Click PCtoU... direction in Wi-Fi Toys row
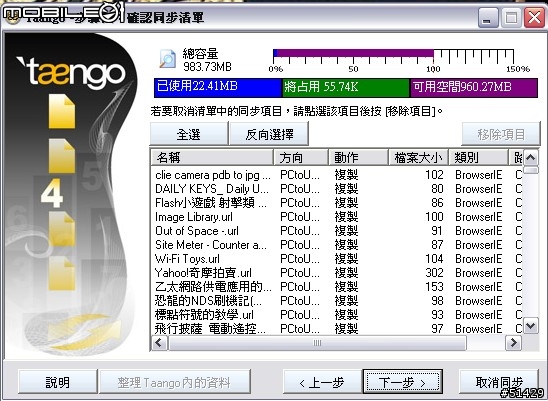Image resolution: width=548 pixels, height=401 pixels. (300, 259)
